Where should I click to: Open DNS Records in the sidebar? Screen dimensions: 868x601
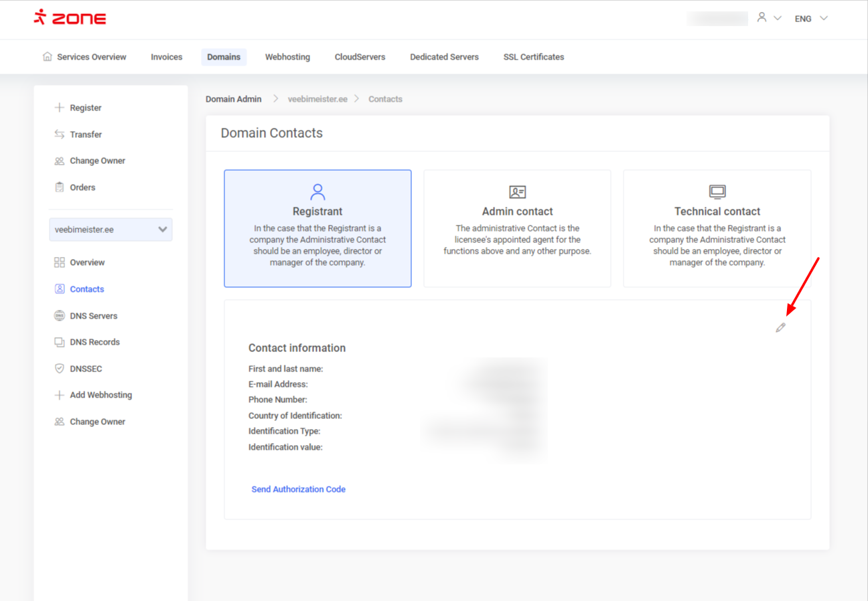[94, 342]
